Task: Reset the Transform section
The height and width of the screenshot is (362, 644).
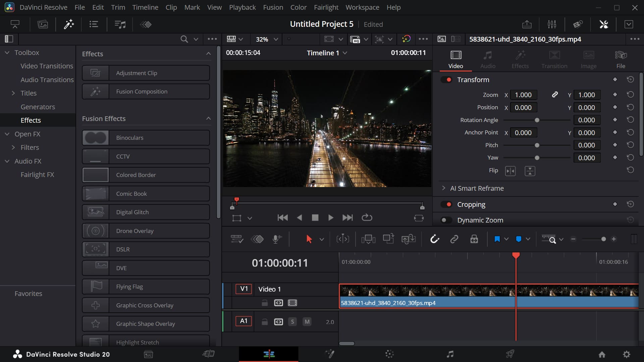Action: (630, 79)
